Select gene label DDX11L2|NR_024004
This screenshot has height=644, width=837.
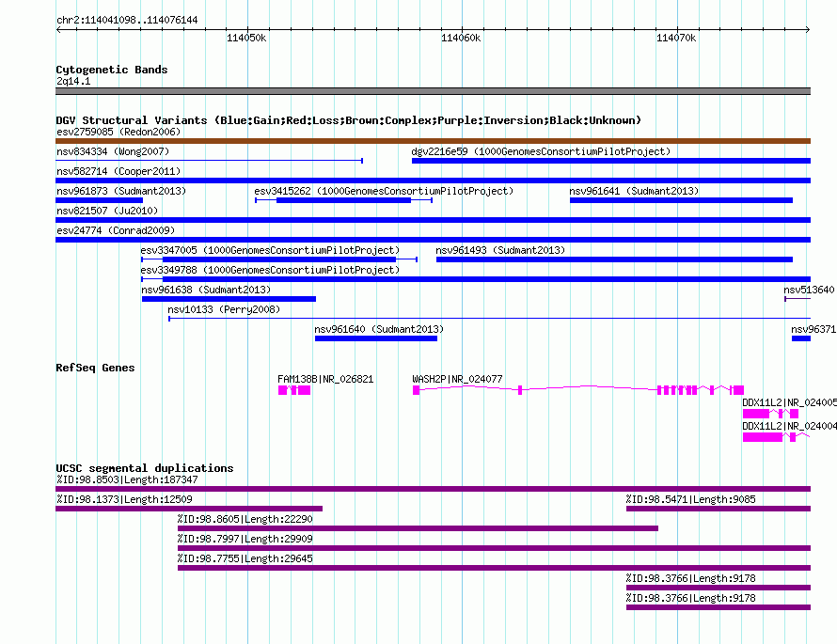coord(789,426)
